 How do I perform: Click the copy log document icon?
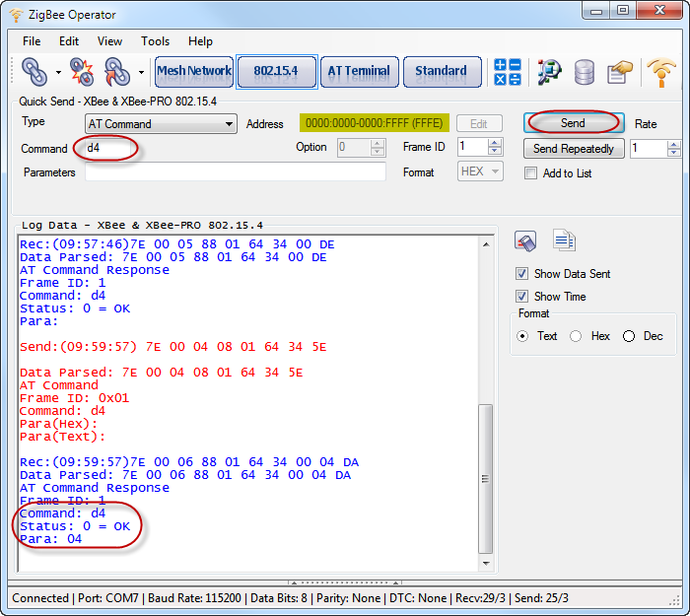click(x=564, y=240)
